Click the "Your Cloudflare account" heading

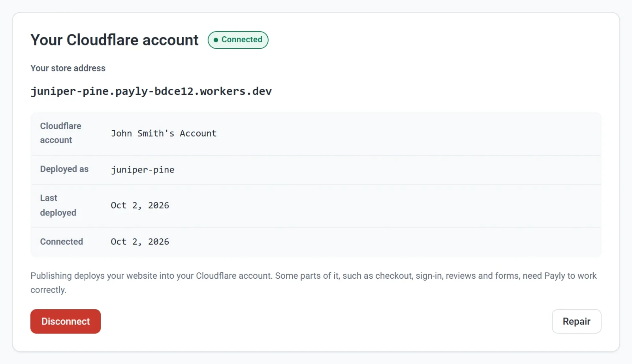(115, 40)
